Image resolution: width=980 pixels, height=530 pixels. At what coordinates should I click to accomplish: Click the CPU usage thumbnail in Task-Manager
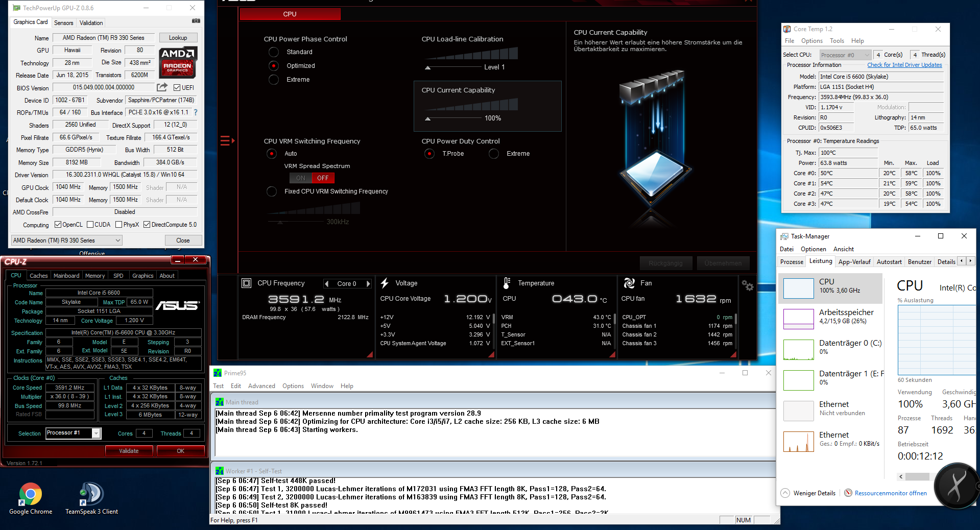point(798,288)
